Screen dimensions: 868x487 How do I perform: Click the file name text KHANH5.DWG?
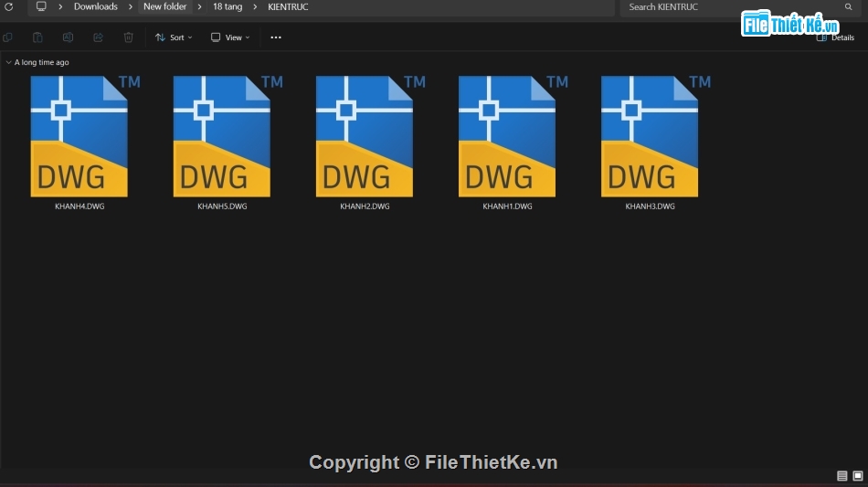[222, 206]
